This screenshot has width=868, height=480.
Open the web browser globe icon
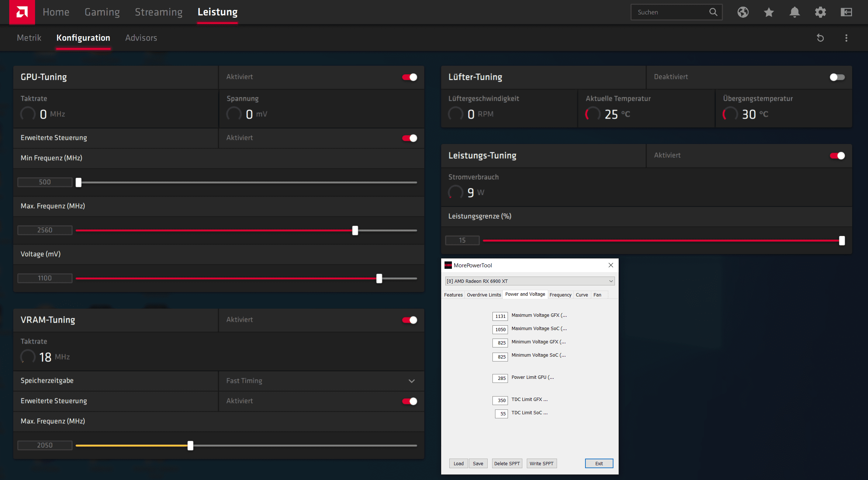click(x=743, y=12)
